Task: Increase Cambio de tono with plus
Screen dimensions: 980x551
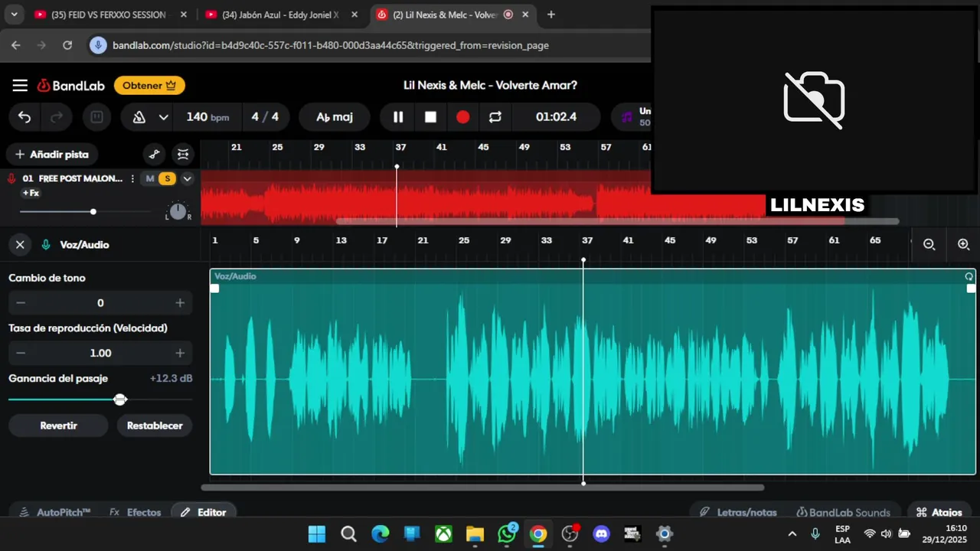Action: point(180,303)
